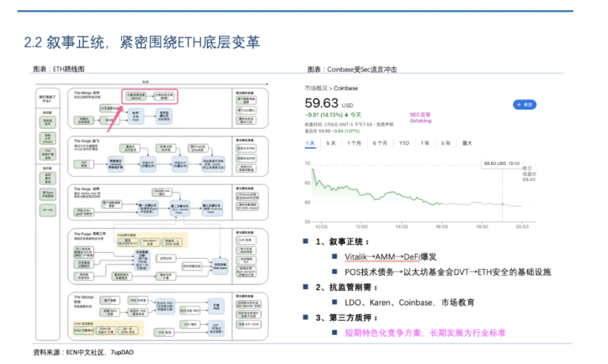The height and width of the screenshot is (364, 608).
Task: Click the caption 图表：Coinbase受Sec流言冲击
Action: click(x=352, y=69)
